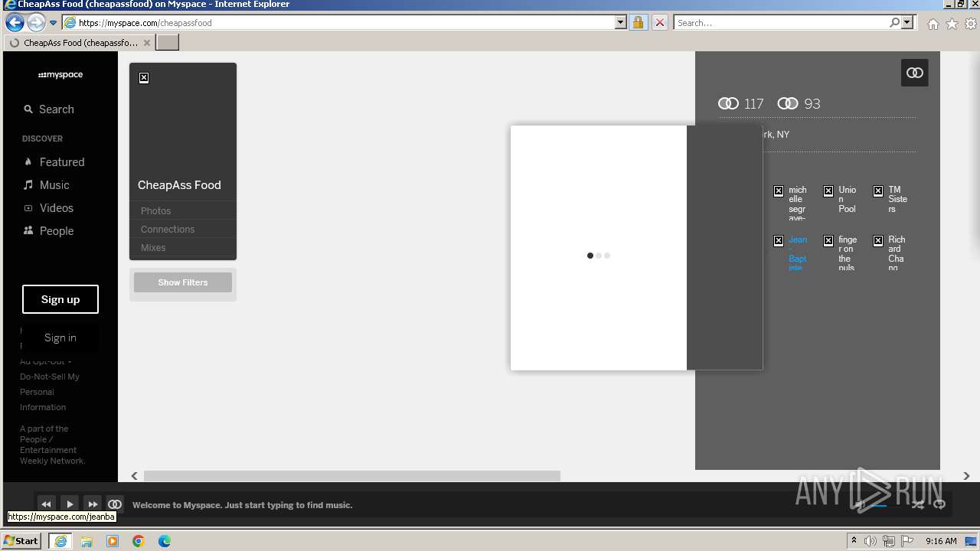Viewport: 980px width, 551px height.
Task: Click the Windows Start button
Action: tap(21, 540)
